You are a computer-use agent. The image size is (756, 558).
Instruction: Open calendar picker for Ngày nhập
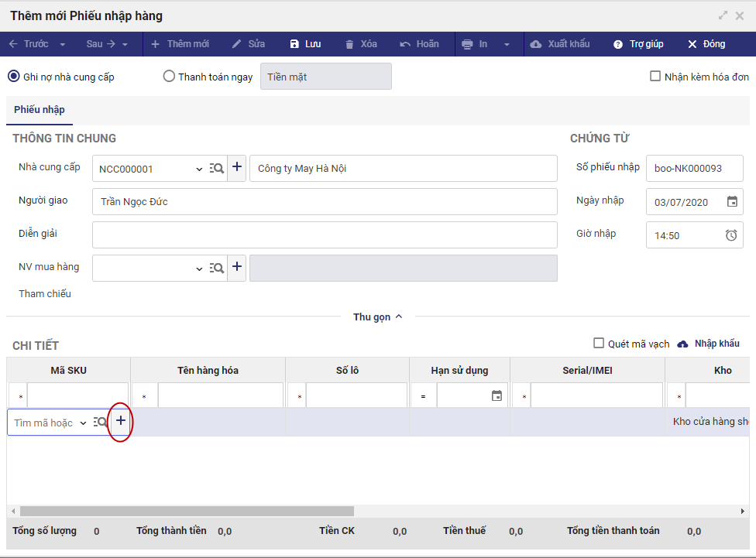(732, 202)
